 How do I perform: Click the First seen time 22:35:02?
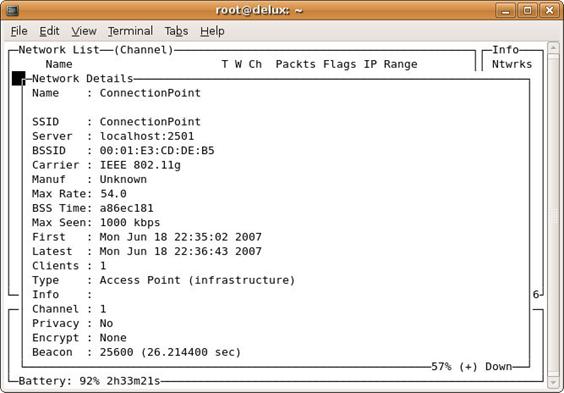tap(201, 237)
